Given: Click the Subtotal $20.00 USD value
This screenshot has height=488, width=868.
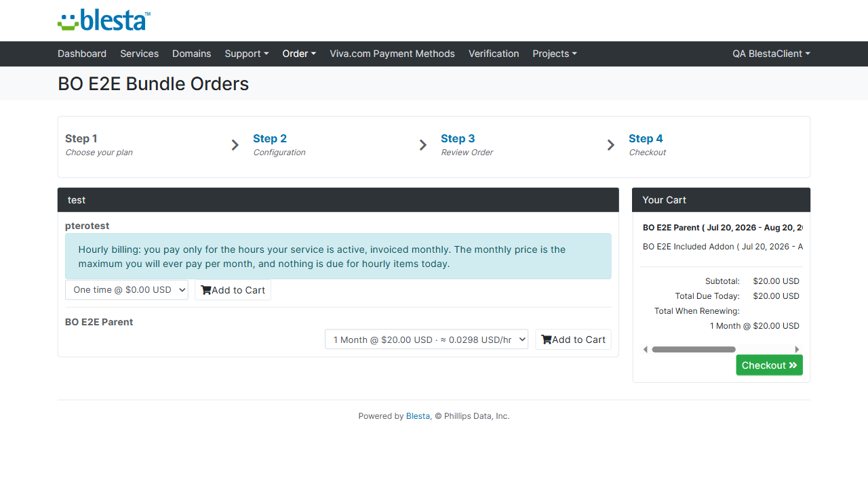Looking at the screenshot, I should [776, 281].
